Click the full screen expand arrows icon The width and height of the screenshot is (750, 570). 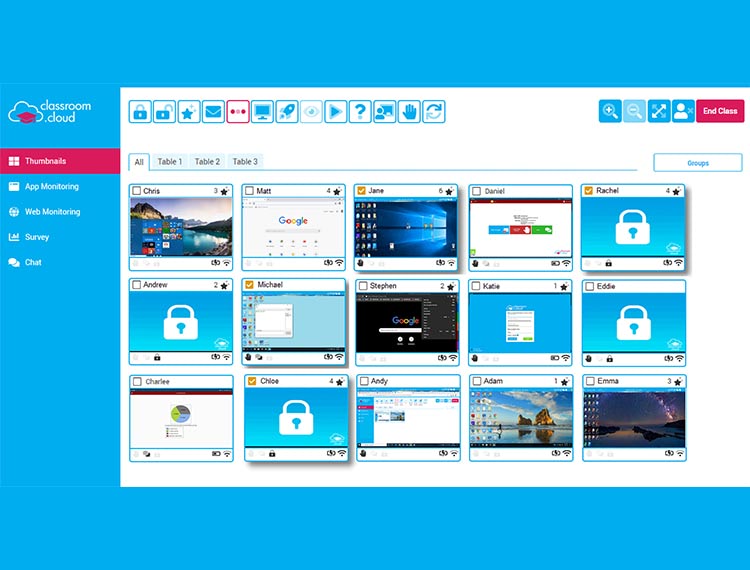[x=659, y=111]
